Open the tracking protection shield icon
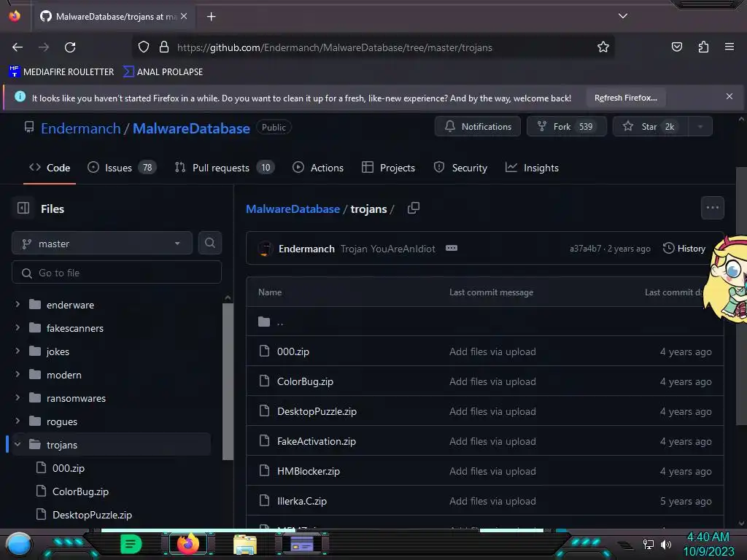 tap(144, 47)
